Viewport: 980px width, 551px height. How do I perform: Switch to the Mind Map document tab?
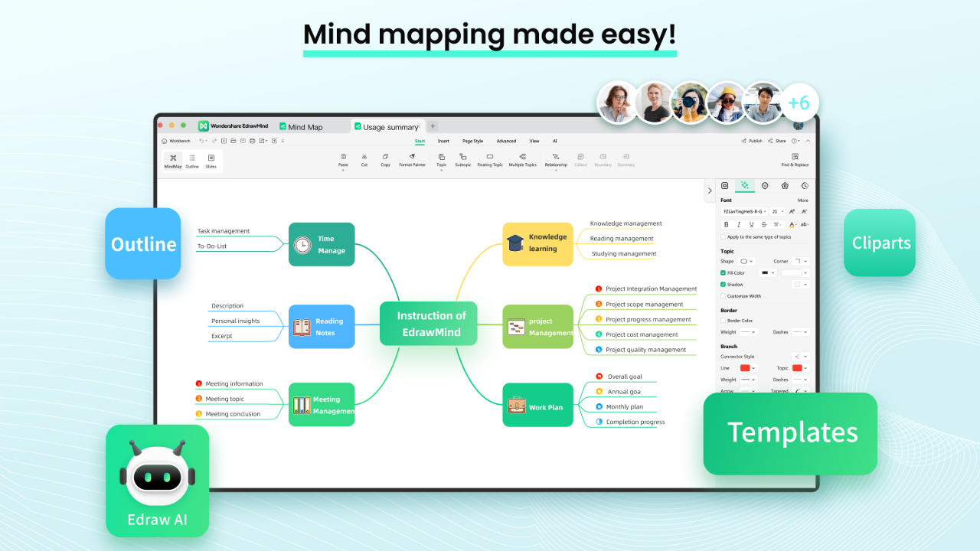301,127
